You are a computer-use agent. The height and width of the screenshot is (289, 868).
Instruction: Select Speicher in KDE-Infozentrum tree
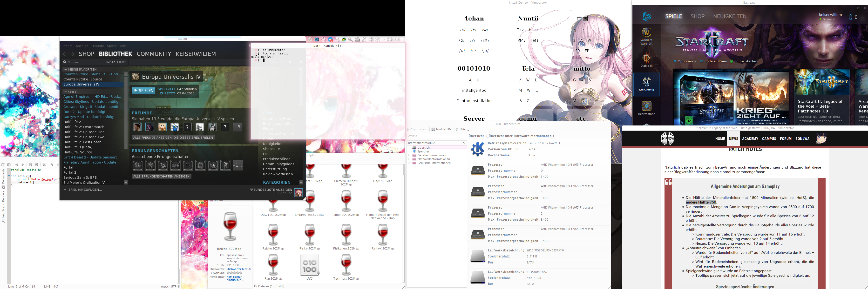point(424,151)
